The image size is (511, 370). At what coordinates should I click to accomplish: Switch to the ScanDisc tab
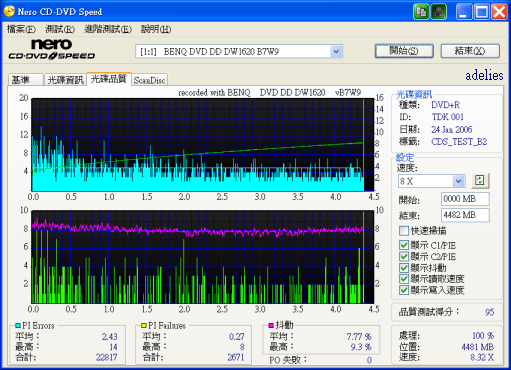point(149,80)
